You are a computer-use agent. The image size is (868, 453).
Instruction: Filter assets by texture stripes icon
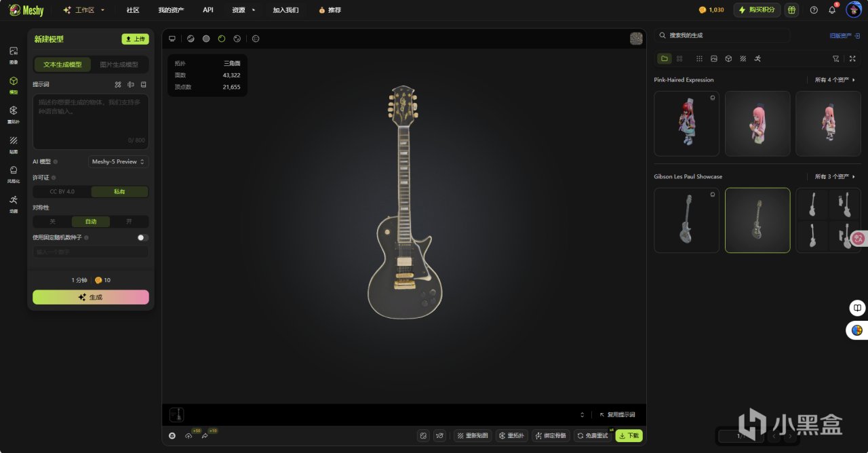coord(743,59)
